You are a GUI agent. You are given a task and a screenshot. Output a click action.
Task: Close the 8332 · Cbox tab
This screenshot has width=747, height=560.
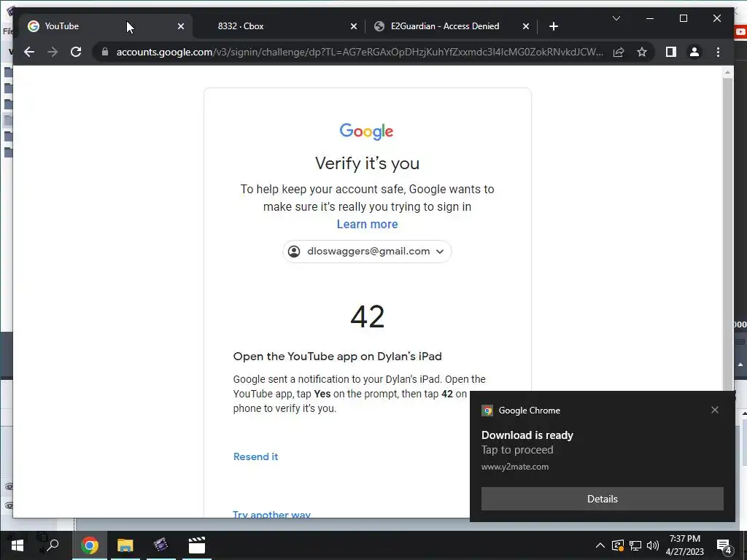pyautogui.click(x=354, y=26)
